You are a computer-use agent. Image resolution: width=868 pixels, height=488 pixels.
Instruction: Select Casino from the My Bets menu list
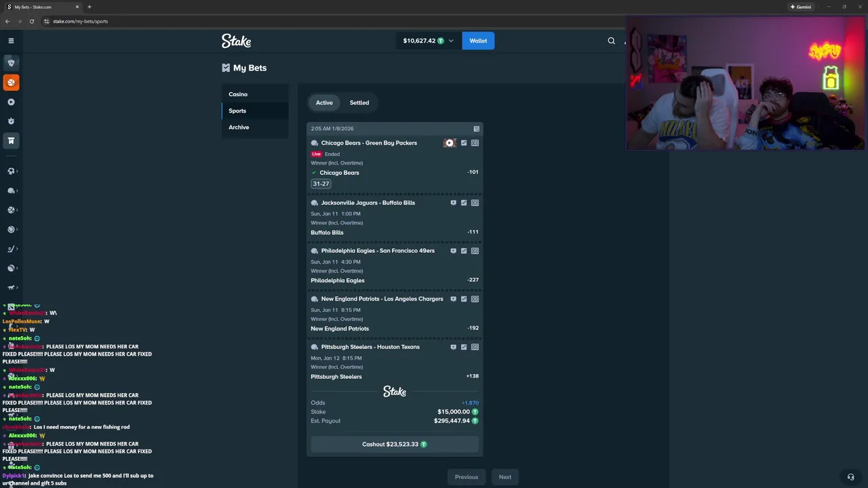coord(238,94)
